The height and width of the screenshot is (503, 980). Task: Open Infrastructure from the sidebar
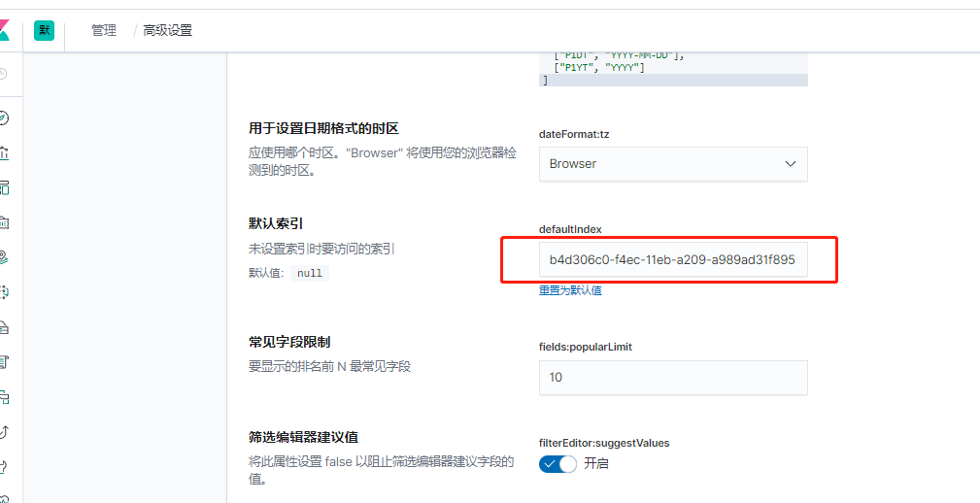(4, 327)
